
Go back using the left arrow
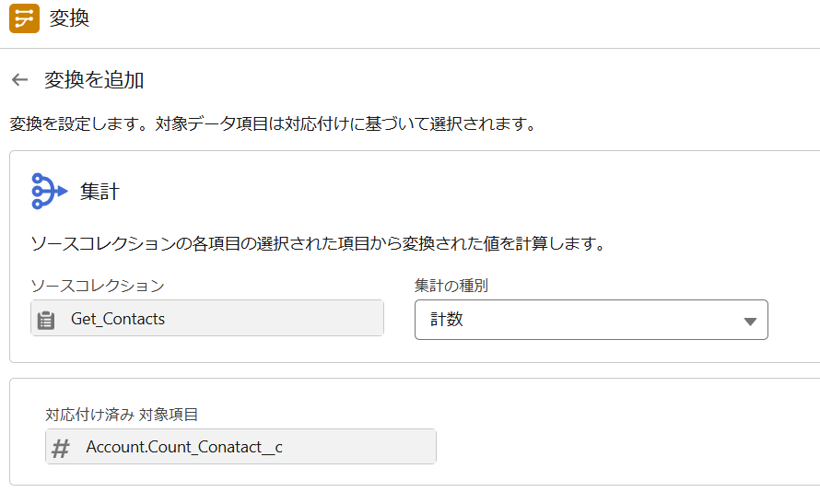pos(20,79)
